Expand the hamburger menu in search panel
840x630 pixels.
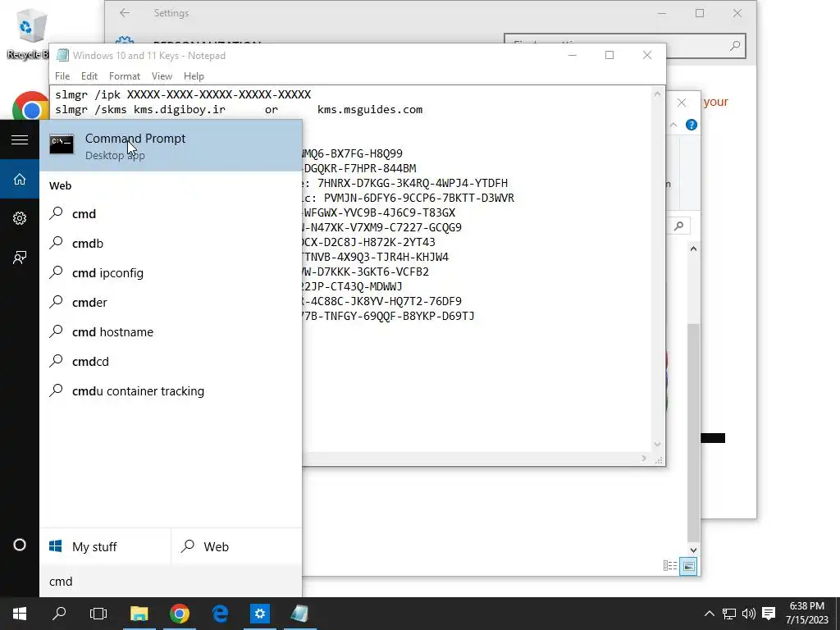pyautogui.click(x=20, y=139)
